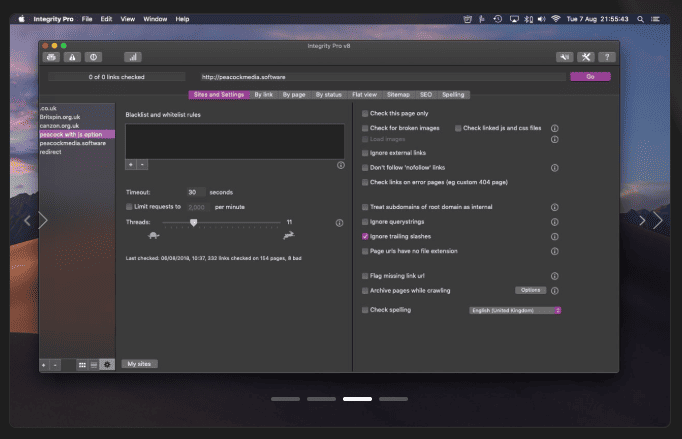Open Spotlight search in the menu bar

tap(641, 19)
